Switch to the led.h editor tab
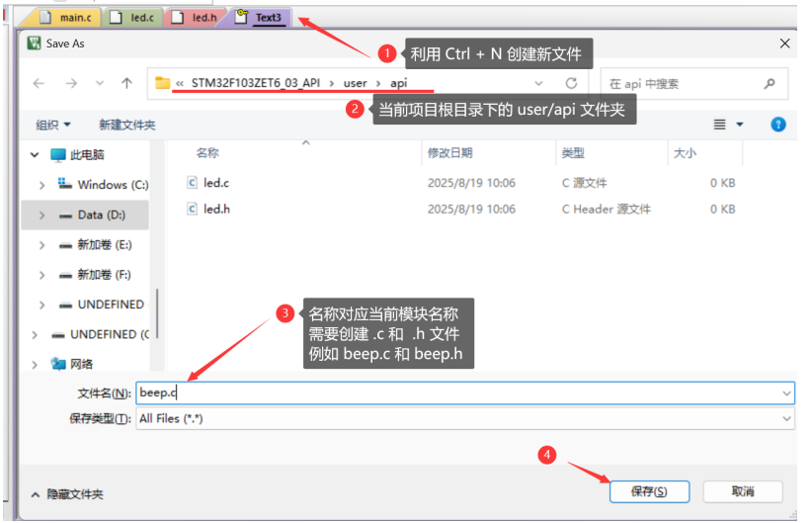812x523 pixels. point(196,18)
